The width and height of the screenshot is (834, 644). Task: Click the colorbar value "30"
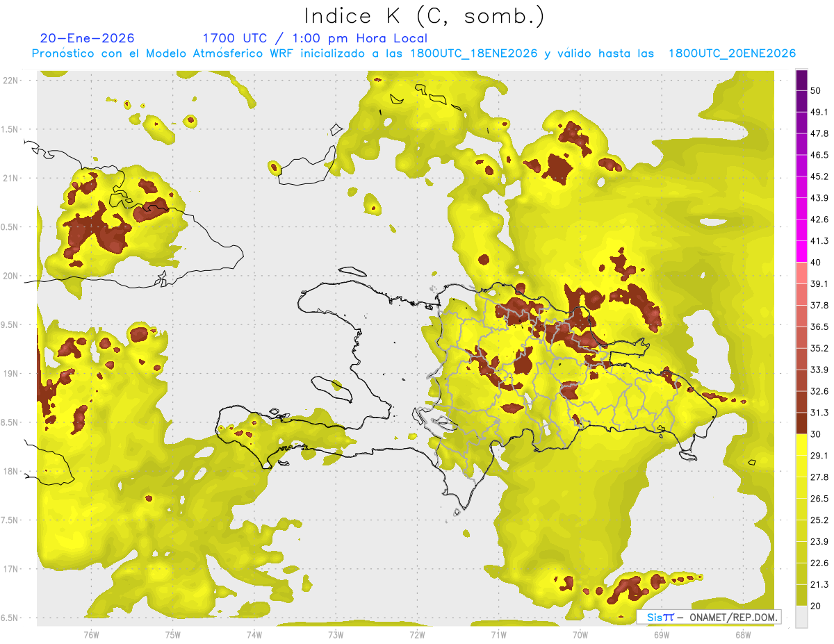coord(816,434)
